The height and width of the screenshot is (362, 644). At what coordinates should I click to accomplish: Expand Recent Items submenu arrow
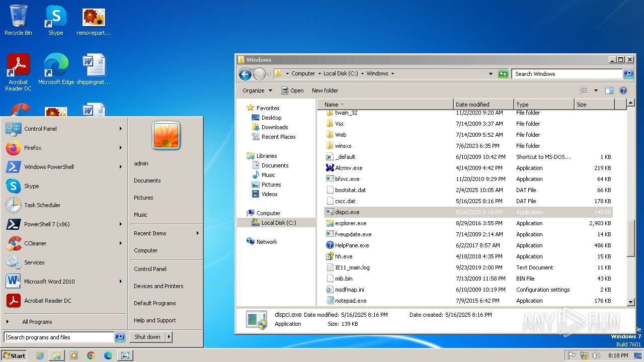(198, 233)
